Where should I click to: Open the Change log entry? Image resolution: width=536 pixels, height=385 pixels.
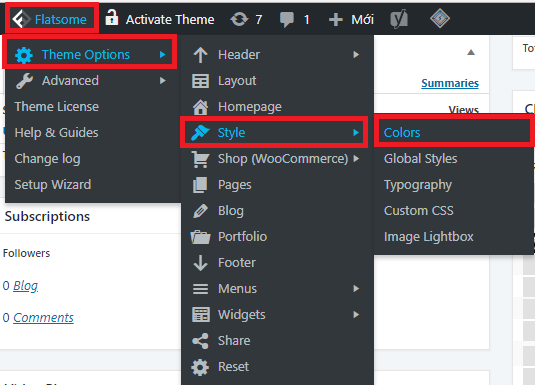(48, 159)
